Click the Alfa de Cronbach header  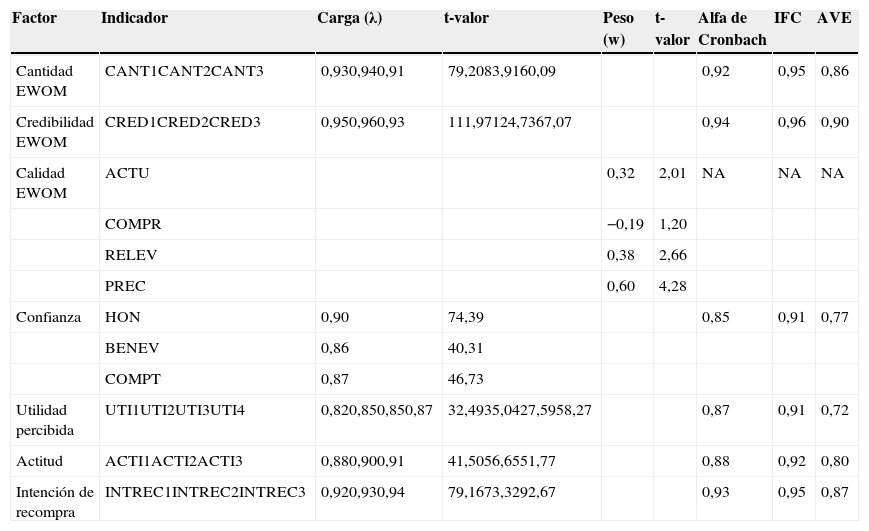click(x=732, y=29)
